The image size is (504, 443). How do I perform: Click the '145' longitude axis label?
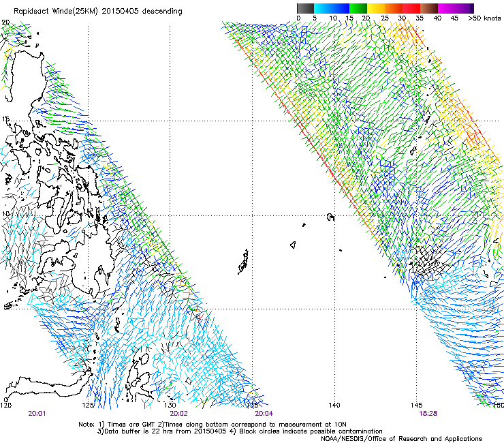tap(417, 406)
